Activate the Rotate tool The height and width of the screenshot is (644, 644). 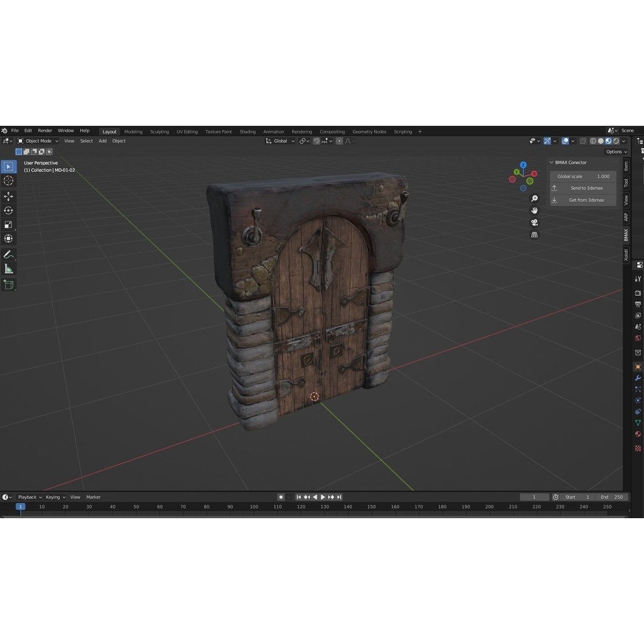click(8, 210)
